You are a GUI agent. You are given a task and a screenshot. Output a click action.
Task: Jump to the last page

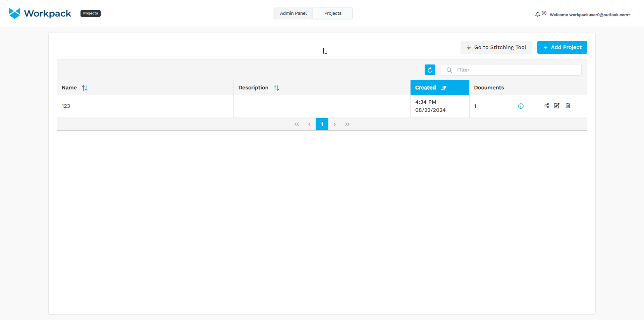(347, 124)
